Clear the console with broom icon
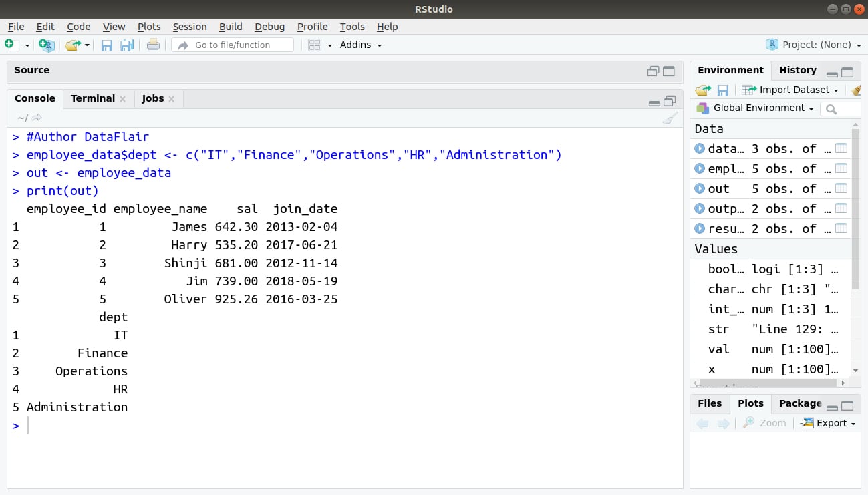The image size is (868, 495). coord(670,118)
